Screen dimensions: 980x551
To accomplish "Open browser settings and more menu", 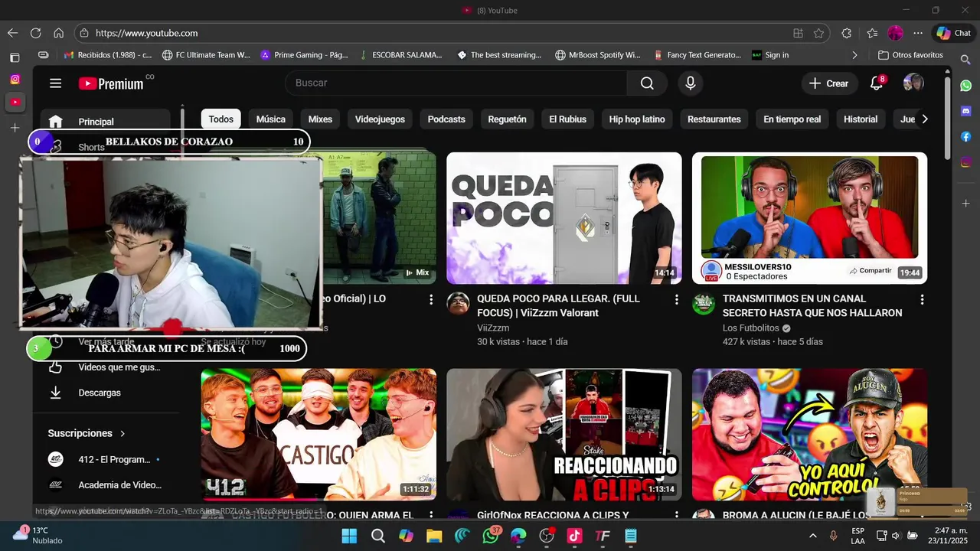I will pos(918,33).
